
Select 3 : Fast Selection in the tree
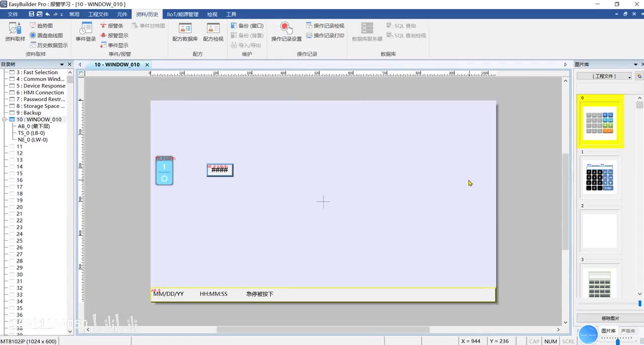coord(37,72)
